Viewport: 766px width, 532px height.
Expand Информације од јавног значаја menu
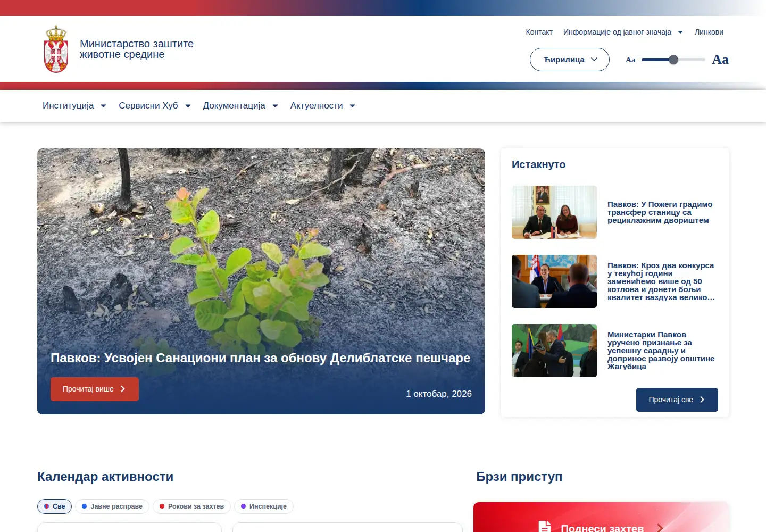(623, 32)
